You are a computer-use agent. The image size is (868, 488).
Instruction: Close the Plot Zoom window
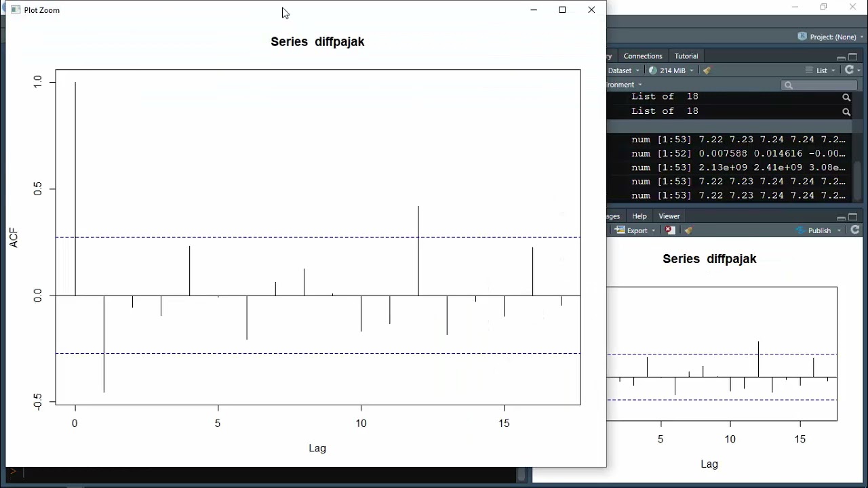click(591, 9)
